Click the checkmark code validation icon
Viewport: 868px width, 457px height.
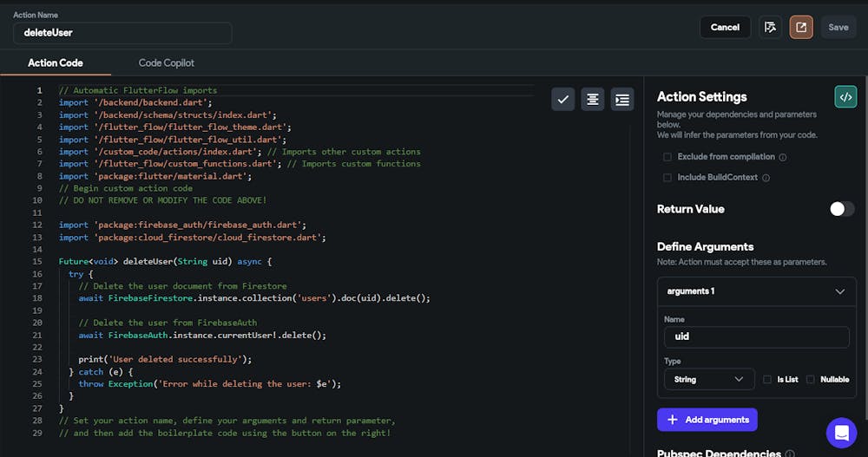563,100
